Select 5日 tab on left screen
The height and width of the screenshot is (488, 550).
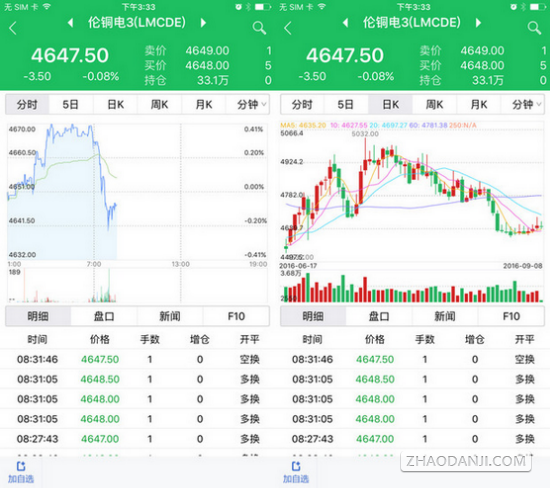[x=71, y=105]
